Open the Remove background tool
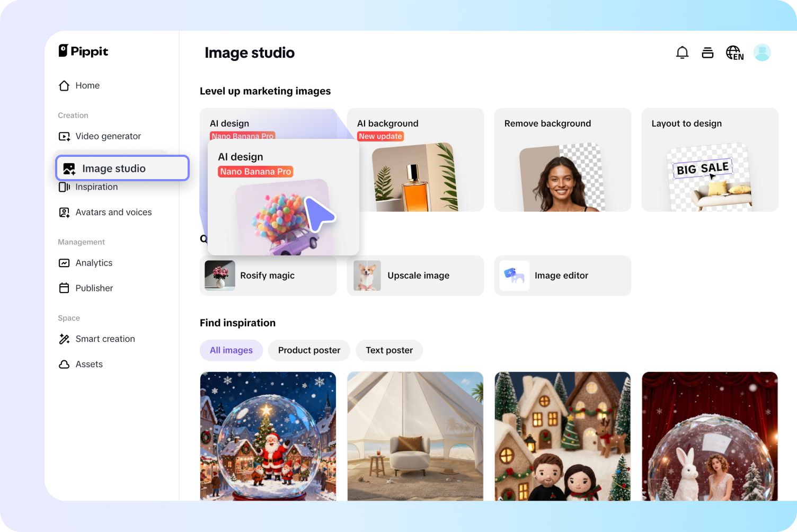Viewport: 797px width, 532px height. (562, 159)
